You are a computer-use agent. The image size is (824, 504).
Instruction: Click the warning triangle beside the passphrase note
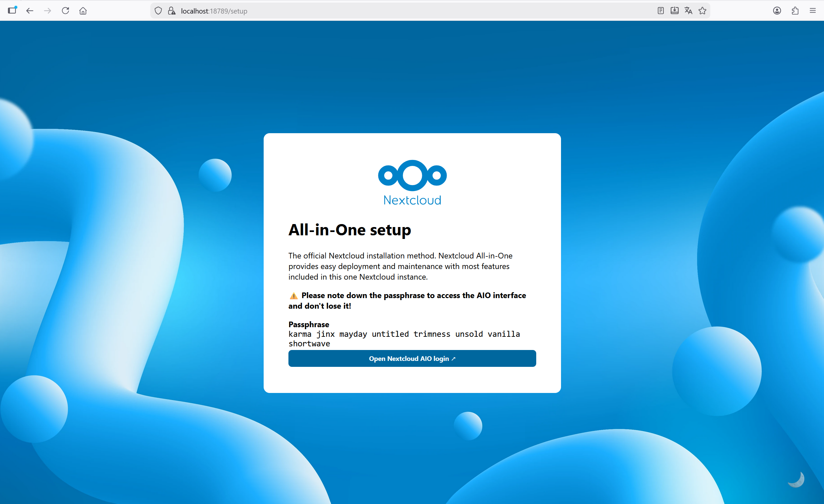click(293, 295)
